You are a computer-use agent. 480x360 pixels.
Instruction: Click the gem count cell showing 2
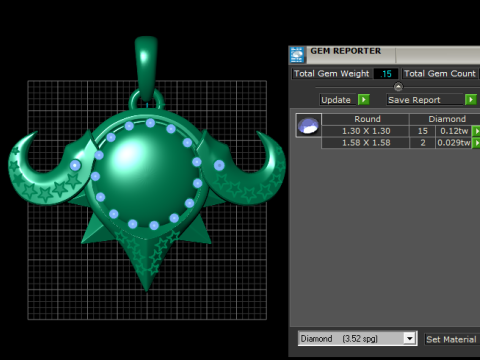423,143
